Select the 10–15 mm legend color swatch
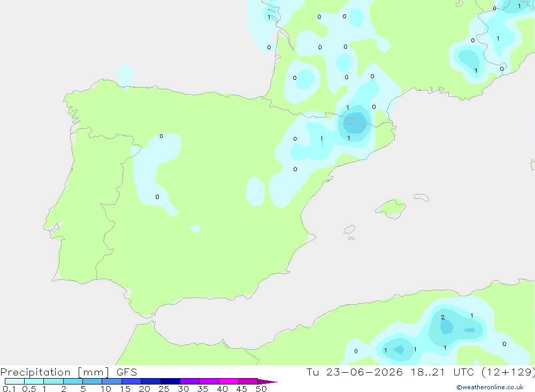Viewport: 535px width, 392px height. tap(112, 381)
